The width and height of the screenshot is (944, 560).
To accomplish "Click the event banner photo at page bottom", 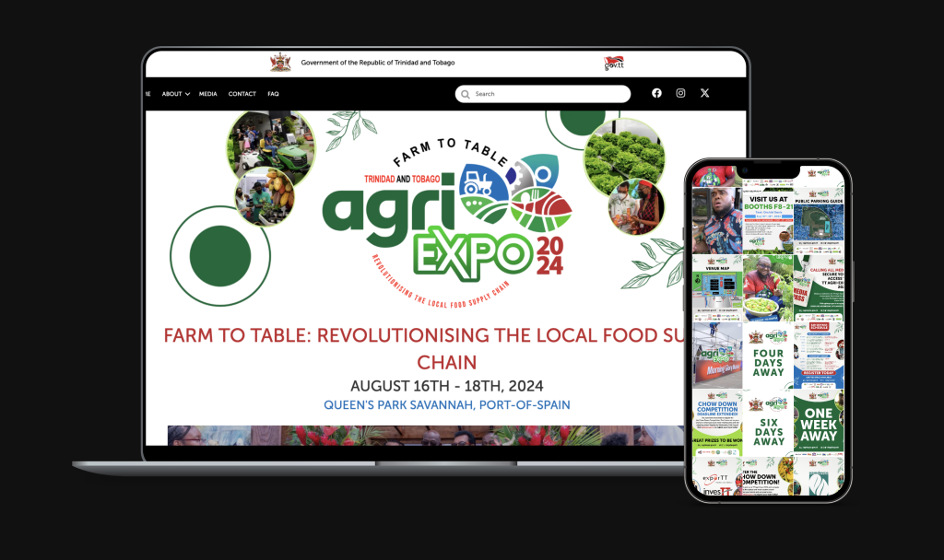I will [426, 436].
